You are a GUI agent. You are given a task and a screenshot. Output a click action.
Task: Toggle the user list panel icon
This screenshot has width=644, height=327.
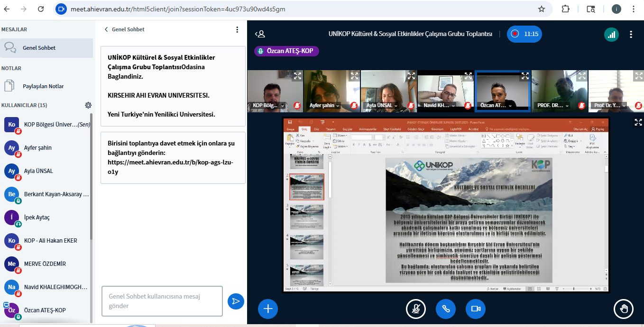260,34
